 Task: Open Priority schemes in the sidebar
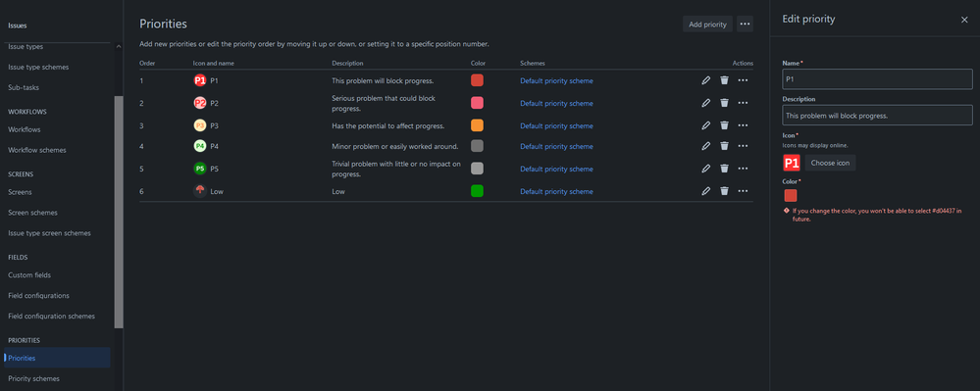pos(33,378)
